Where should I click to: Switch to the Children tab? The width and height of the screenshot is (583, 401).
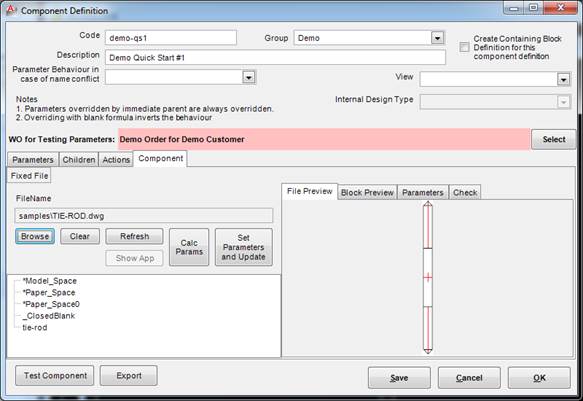pyautogui.click(x=79, y=160)
